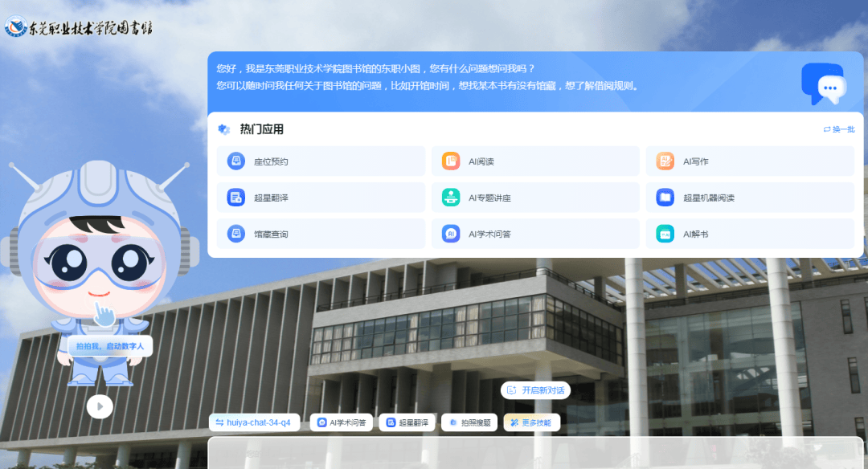Open the AI解书 book explainer
The image size is (868, 469).
749,234
